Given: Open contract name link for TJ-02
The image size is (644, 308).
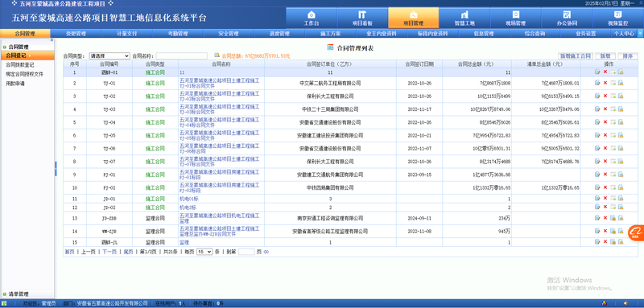Looking at the screenshot, I should (219, 96).
